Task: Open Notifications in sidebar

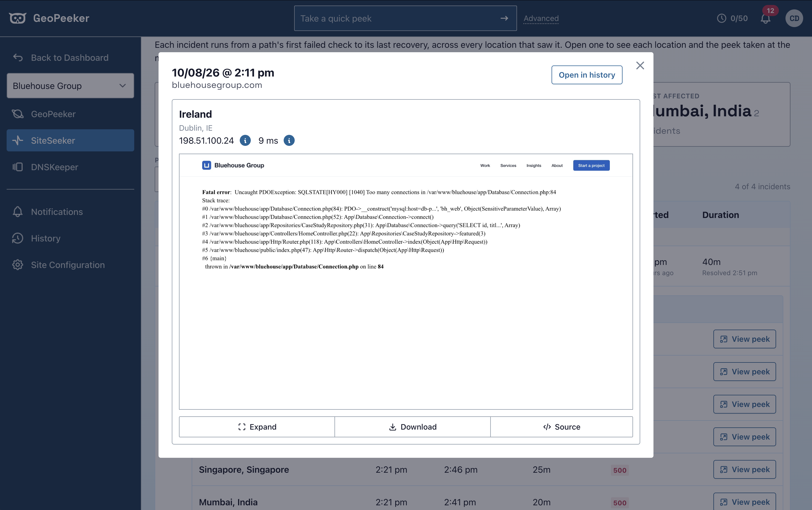Action: 70,212
